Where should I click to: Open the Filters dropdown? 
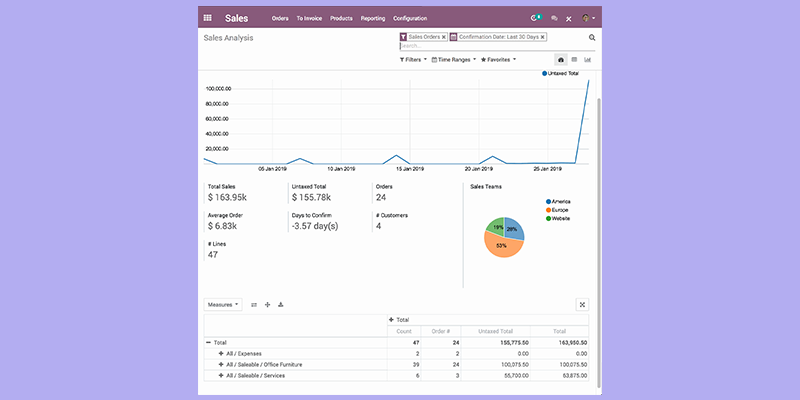point(413,60)
